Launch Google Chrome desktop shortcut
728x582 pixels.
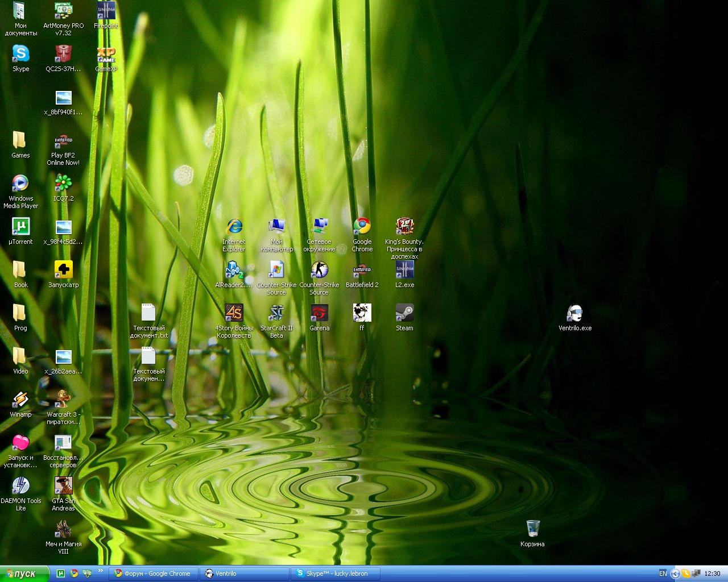[x=362, y=235]
